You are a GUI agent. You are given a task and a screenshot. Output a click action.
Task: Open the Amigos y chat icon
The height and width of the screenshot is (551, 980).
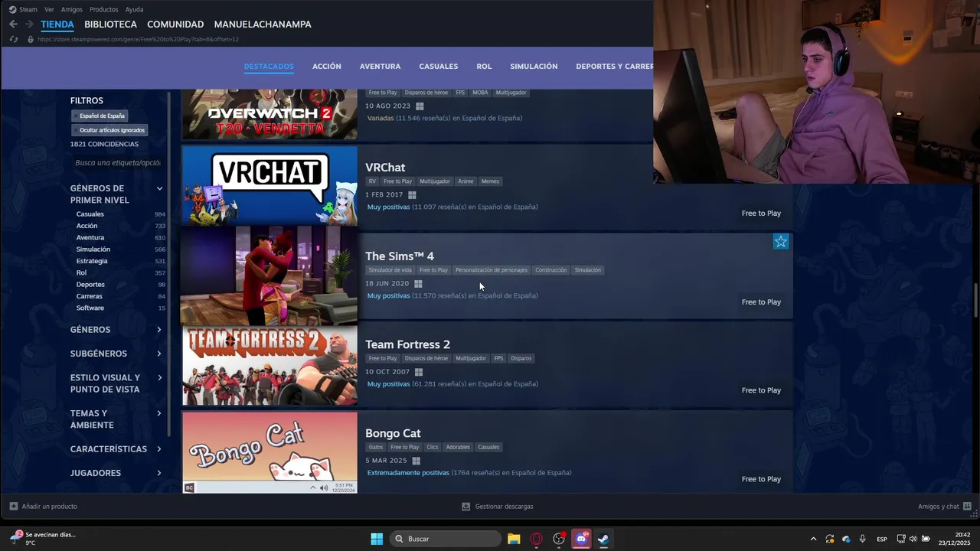tap(967, 507)
